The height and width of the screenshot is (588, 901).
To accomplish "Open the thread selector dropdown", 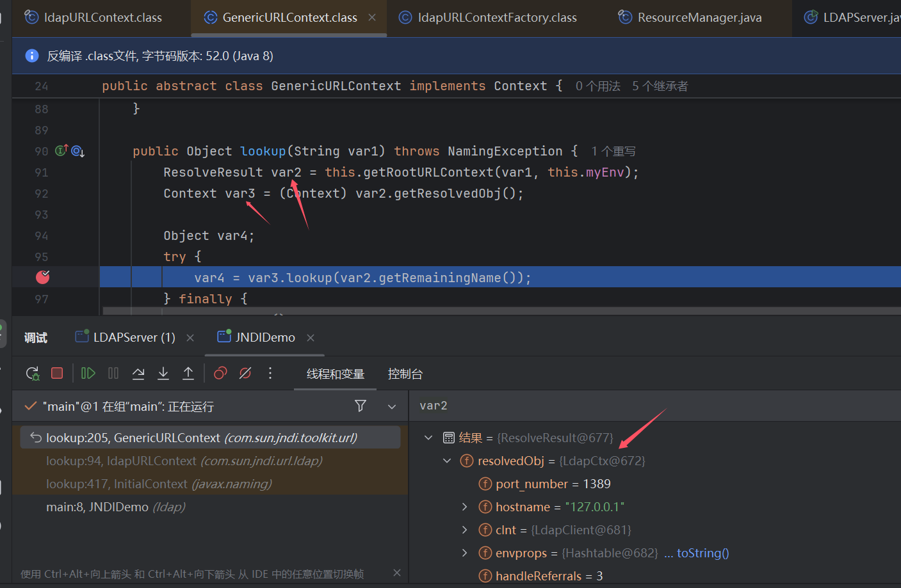I will coord(392,406).
